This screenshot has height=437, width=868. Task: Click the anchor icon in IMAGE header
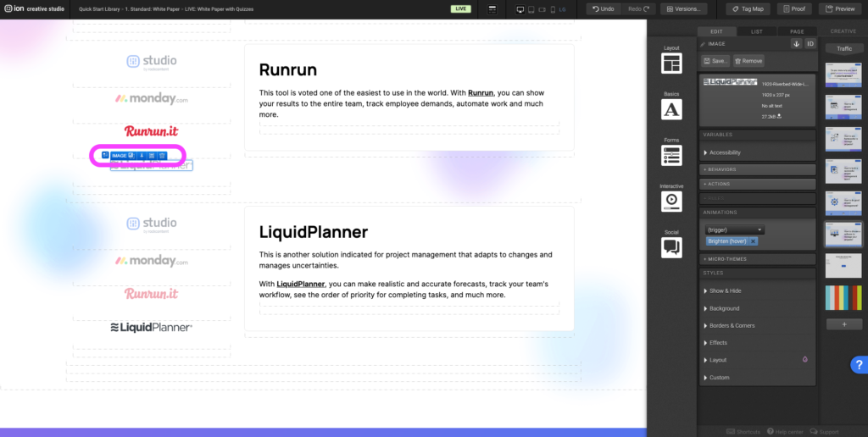(x=796, y=43)
